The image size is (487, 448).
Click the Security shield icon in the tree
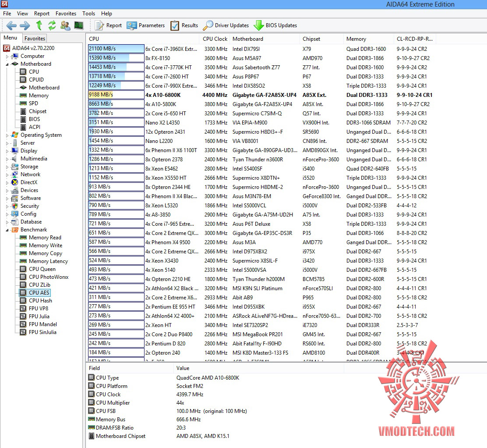[15, 206]
